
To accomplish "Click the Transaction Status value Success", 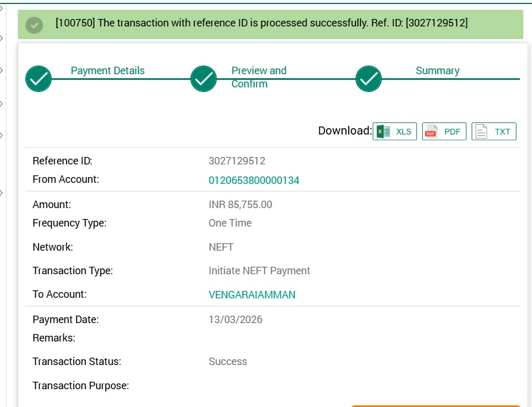I will coord(228,362).
